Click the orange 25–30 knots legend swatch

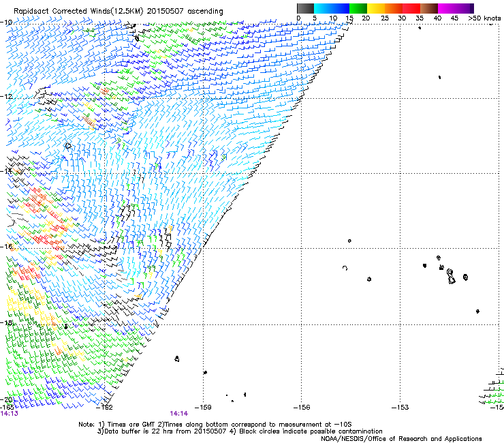394,8
